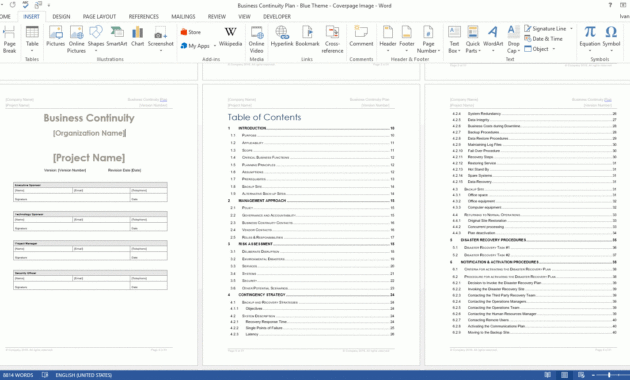Open the PAGE LAYOUT tab
The height and width of the screenshot is (380, 630).
(99, 16)
